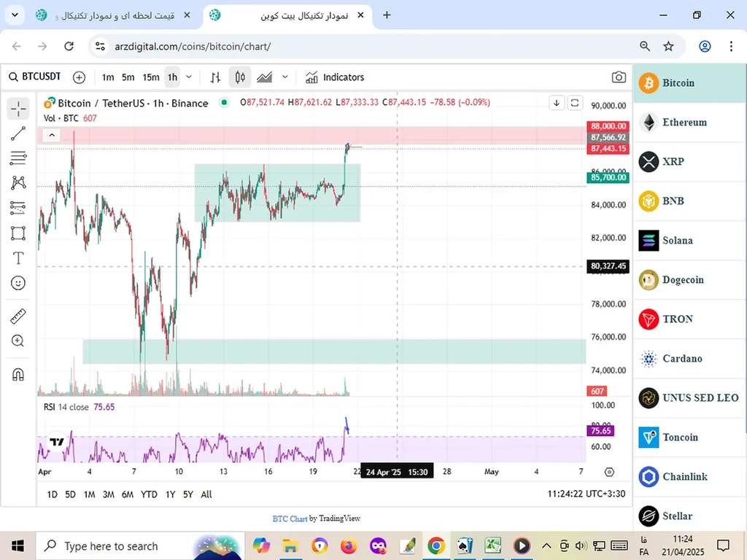
Task: Select Dogecoin in the coin list
Action: [x=689, y=280]
